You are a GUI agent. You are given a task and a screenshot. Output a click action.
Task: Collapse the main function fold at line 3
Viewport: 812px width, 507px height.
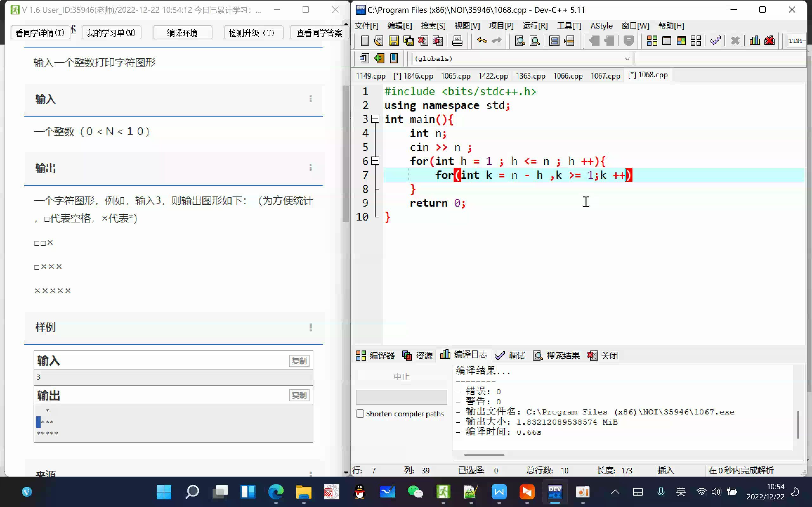pyautogui.click(x=376, y=119)
